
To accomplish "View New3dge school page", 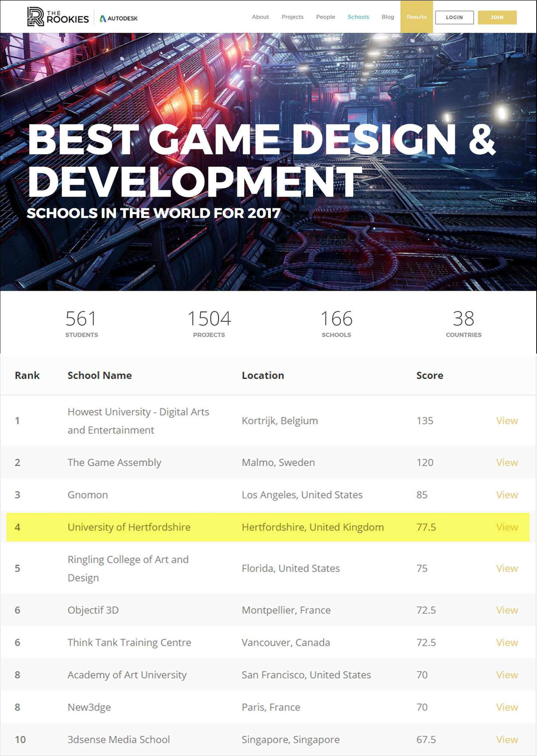I will 507,707.
